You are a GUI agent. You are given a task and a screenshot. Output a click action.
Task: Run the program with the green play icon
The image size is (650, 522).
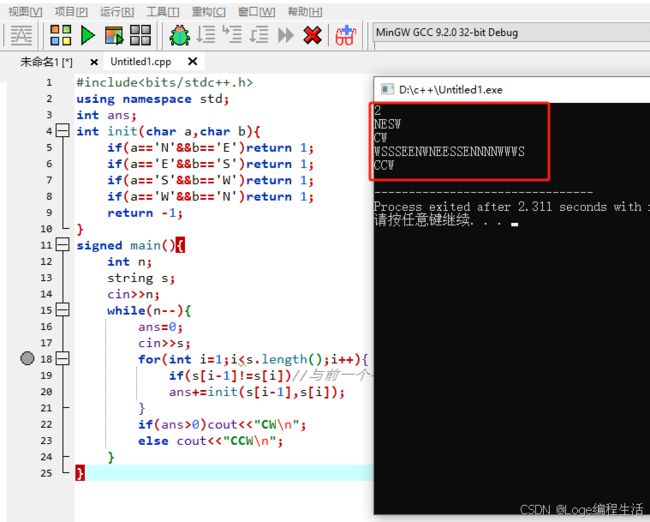point(87,35)
